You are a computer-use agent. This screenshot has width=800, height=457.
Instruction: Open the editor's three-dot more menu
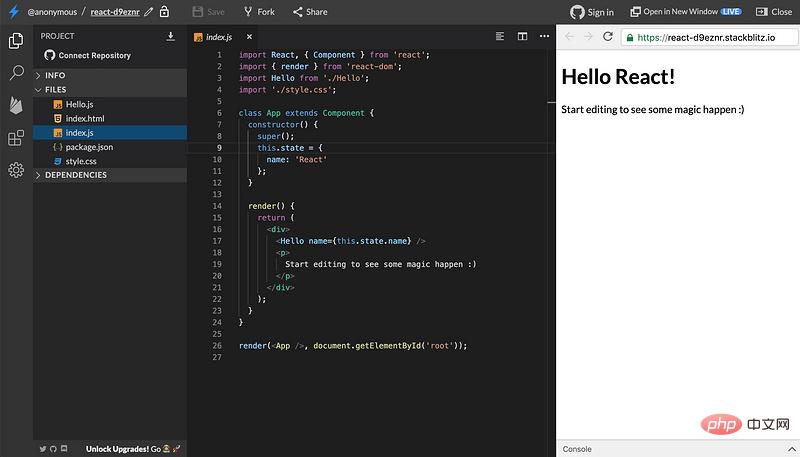544,36
